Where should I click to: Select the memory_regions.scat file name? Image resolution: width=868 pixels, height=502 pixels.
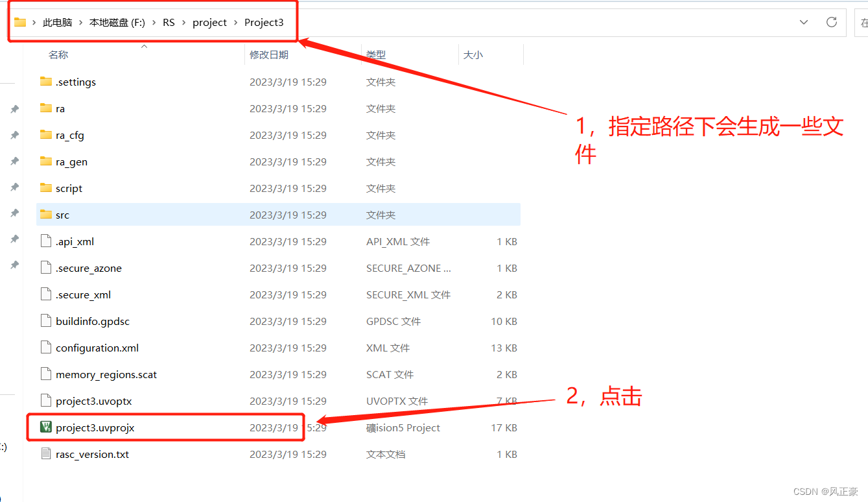[x=106, y=375]
